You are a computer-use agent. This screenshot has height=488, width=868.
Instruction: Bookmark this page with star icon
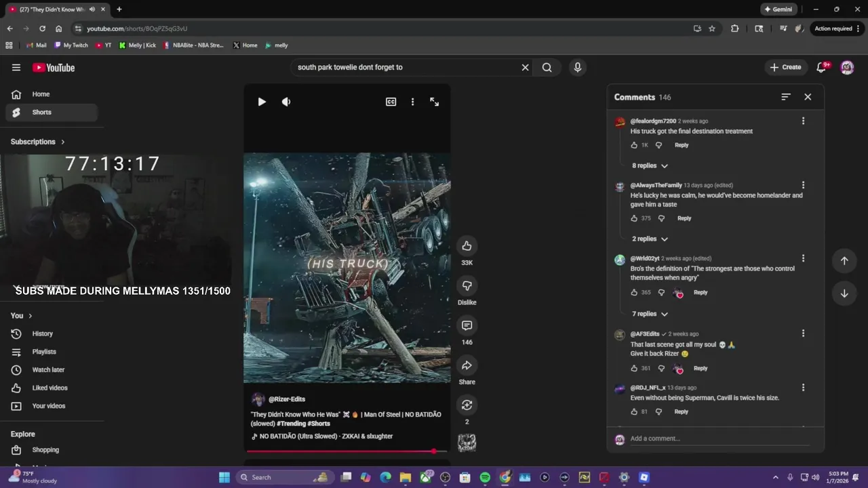pos(712,28)
